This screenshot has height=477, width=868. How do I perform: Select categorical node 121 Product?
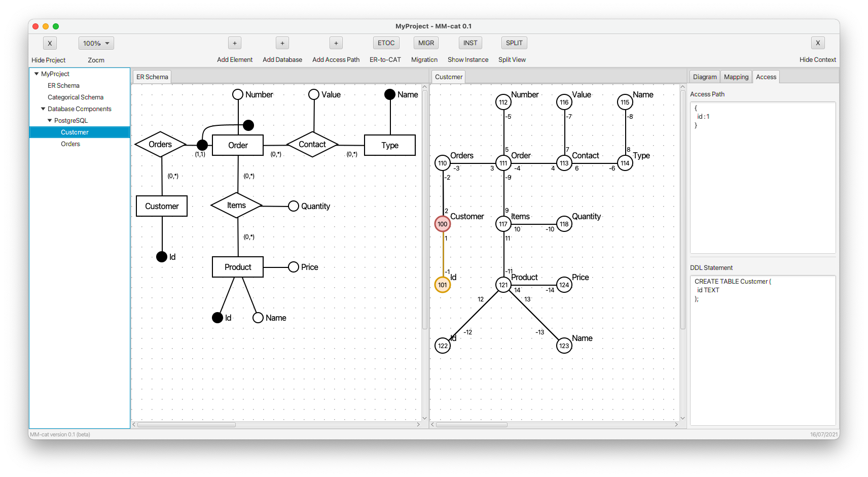(503, 285)
